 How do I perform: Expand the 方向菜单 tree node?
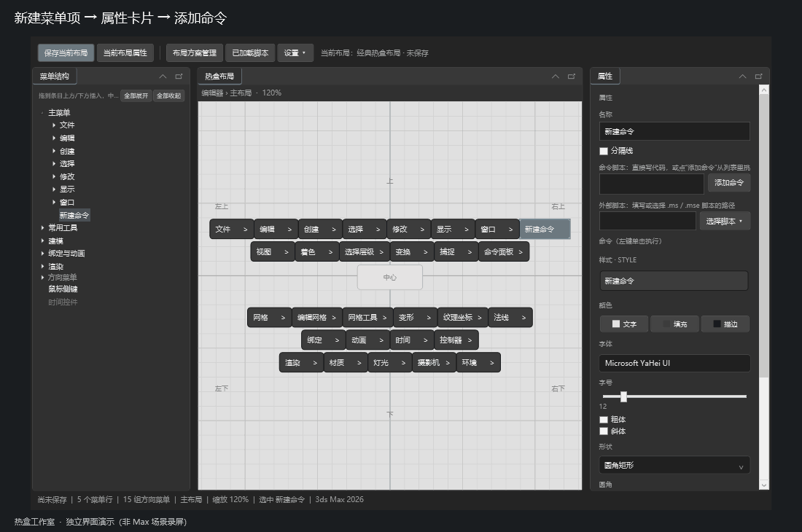tap(42, 278)
